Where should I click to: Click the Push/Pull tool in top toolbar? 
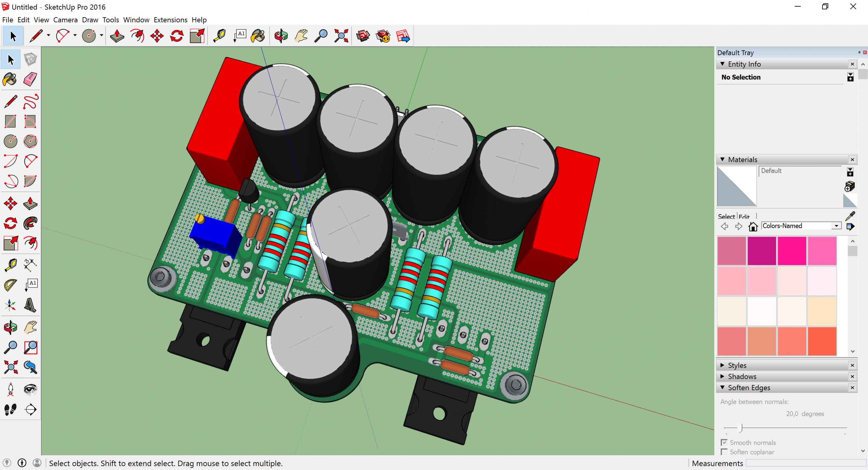(117, 36)
